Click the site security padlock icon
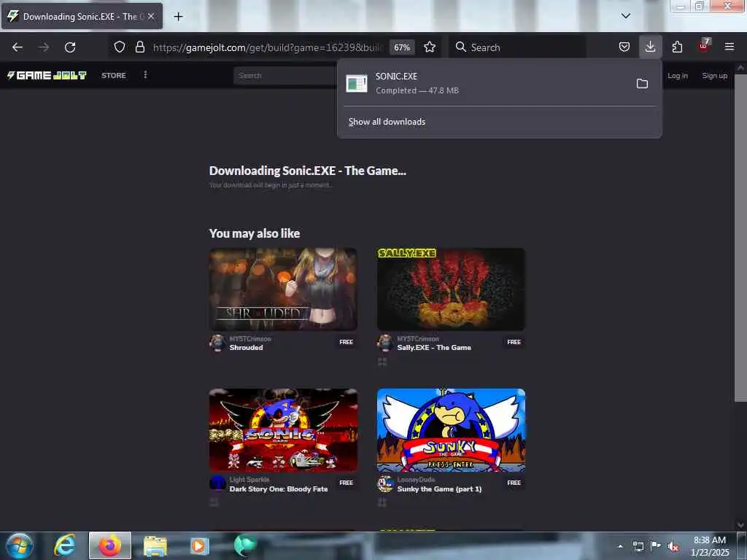Screen dimensions: 747x560 139,47
